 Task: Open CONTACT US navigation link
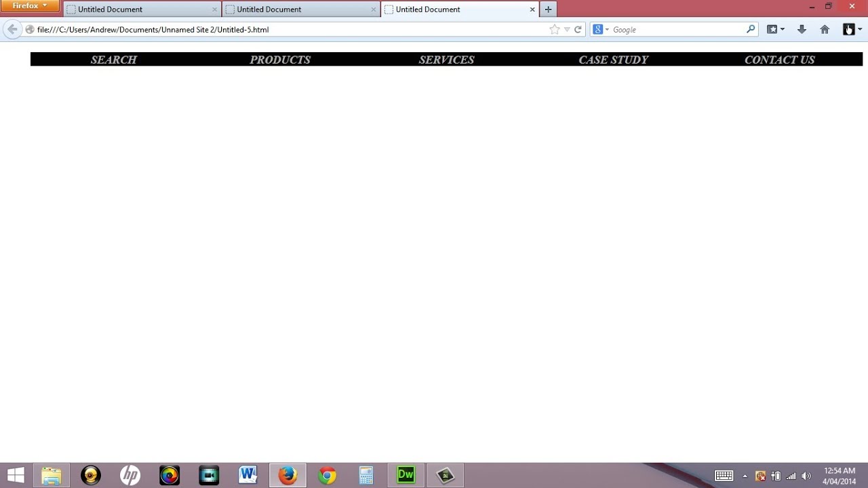(780, 60)
